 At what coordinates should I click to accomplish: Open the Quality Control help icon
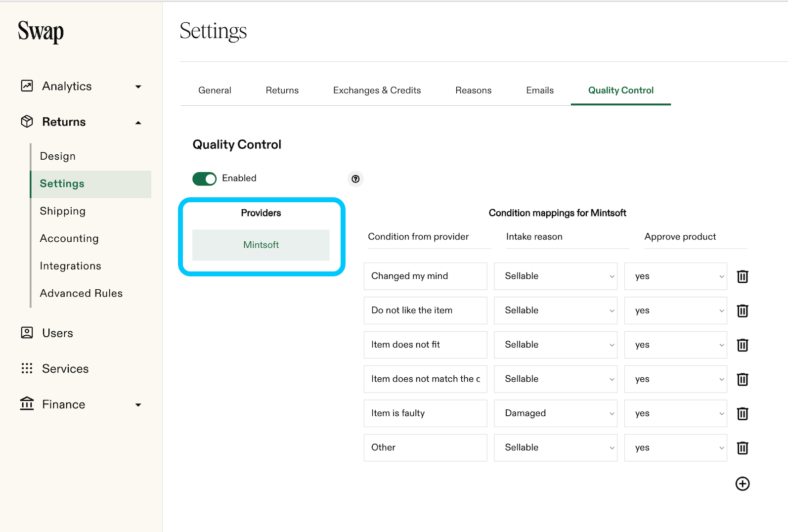tap(355, 179)
